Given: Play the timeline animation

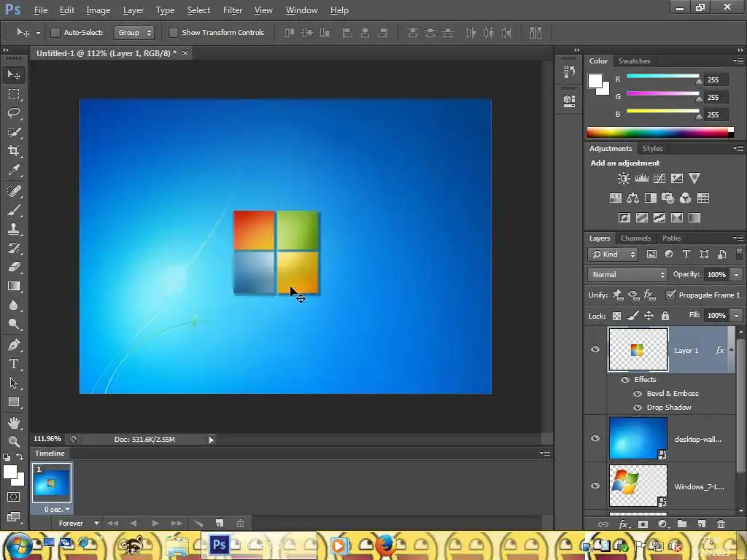Looking at the screenshot, I should 155,524.
